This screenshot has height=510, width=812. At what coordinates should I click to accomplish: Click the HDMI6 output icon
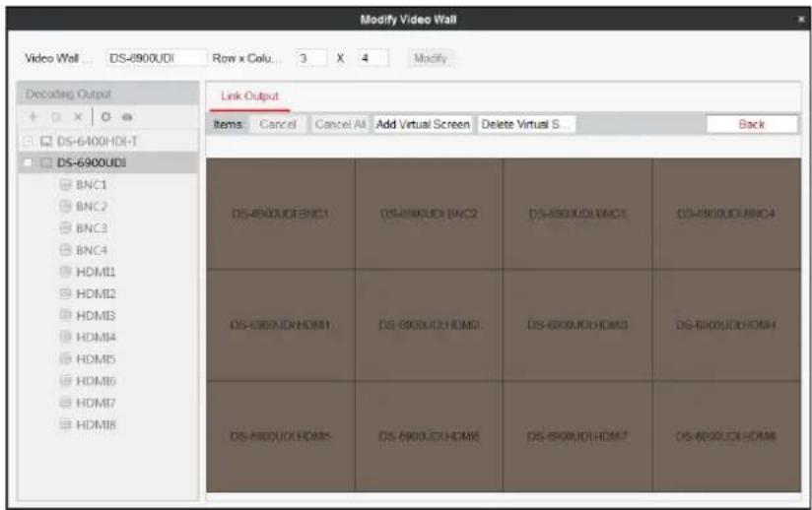click(x=65, y=381)
